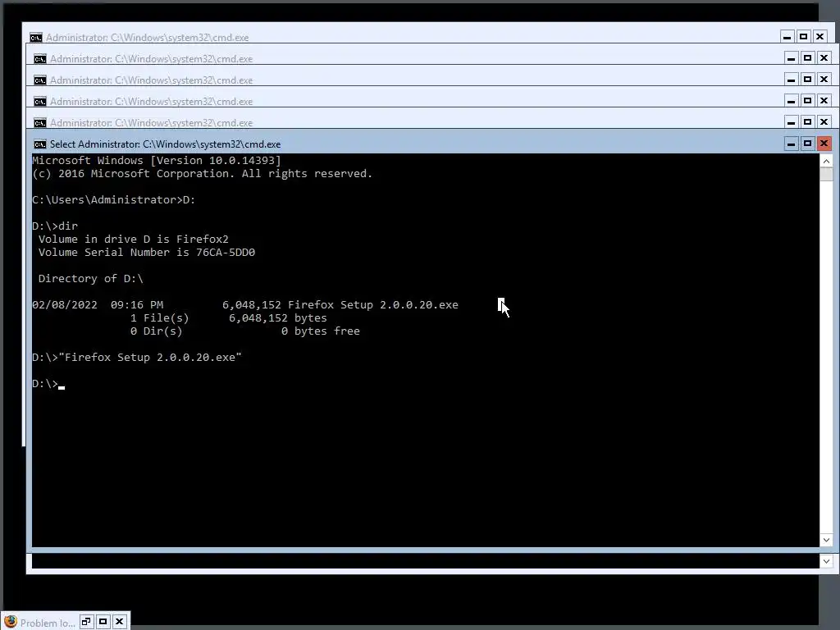840x630 pixels.
Task: Maximize the active Select Administrator cmd window
Action: pos(807,144)
